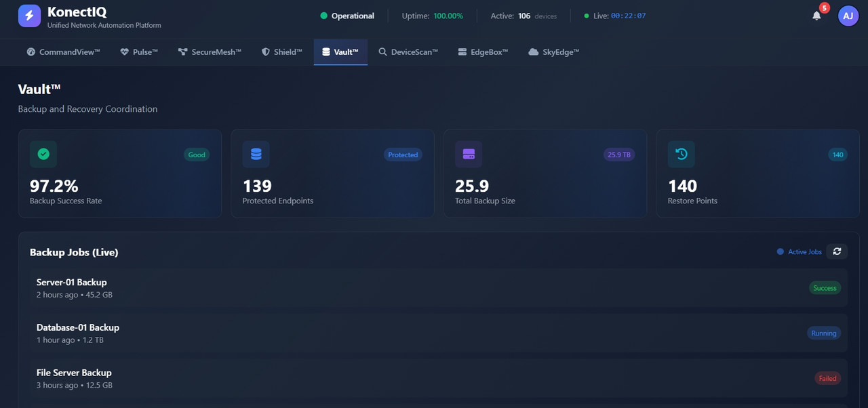The width and height of the screenshot is (868, 408).
Task: Switch to the SkyEdge™ tab
Action: pyautogui.click(x=554, y=52)
